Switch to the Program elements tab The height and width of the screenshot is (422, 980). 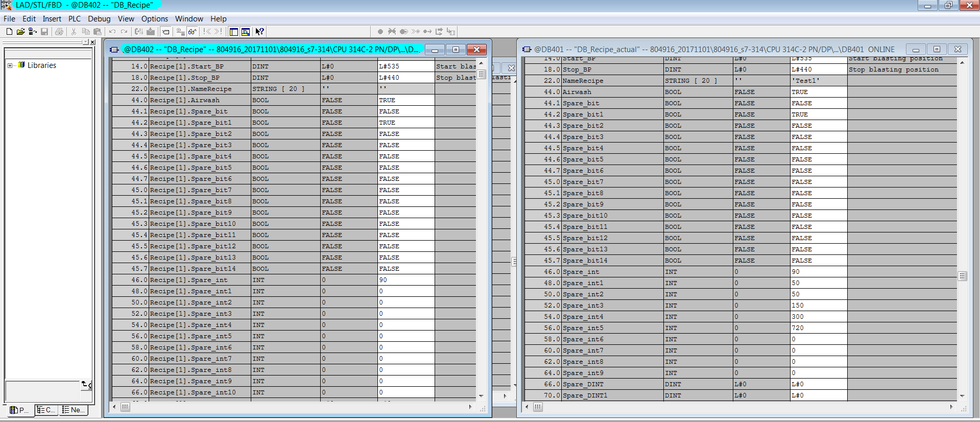20,410
